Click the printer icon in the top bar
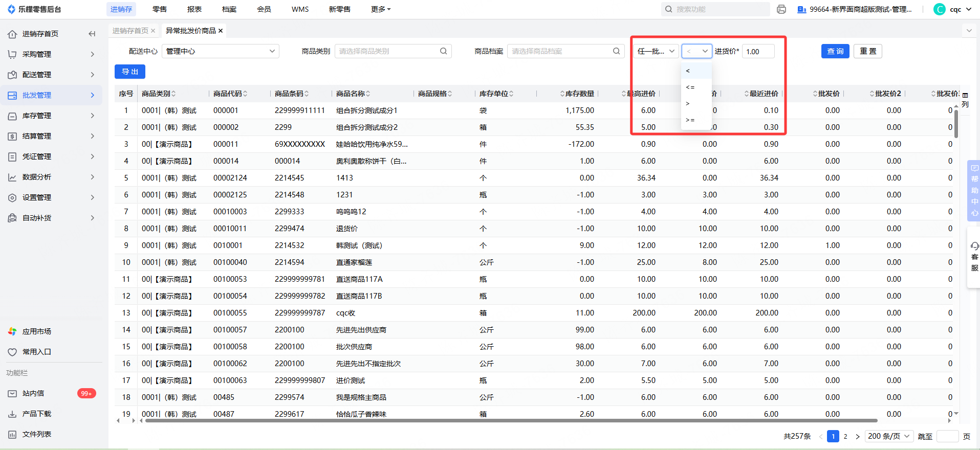 (x=781, y=9)
